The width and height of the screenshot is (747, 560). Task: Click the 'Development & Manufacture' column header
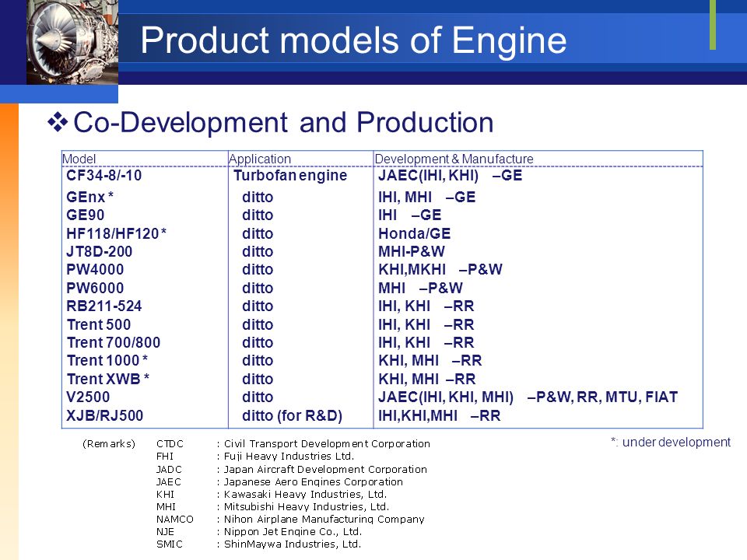(454, 159)
